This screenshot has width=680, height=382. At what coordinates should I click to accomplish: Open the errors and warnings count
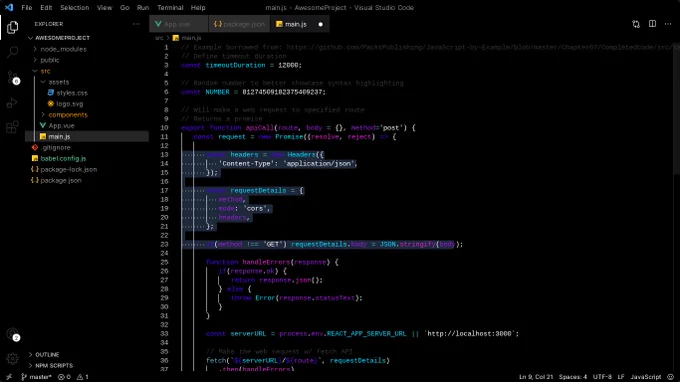[x=73, y=377]
